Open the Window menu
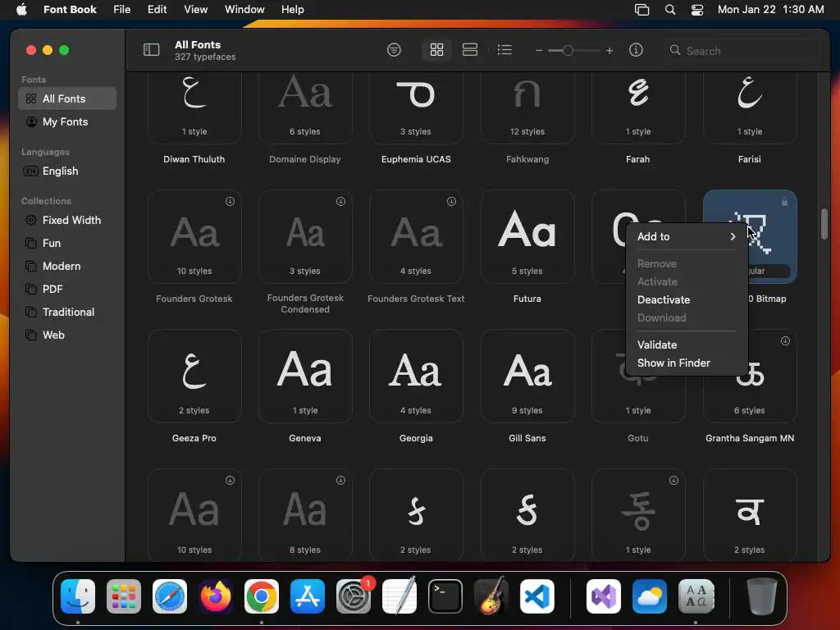This screenshot has height=630, width=840. 244,10
